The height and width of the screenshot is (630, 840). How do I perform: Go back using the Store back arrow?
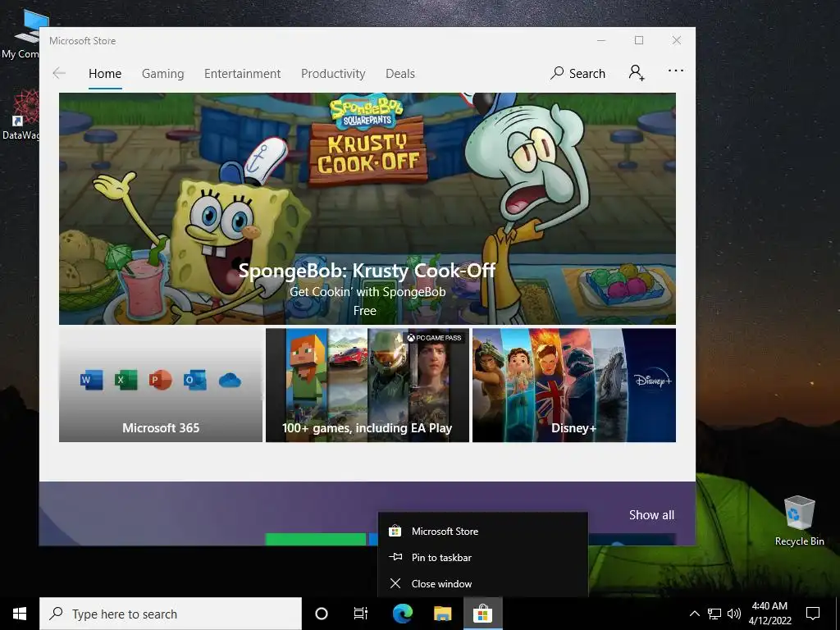pyautogui.click(x=59, y=73)
